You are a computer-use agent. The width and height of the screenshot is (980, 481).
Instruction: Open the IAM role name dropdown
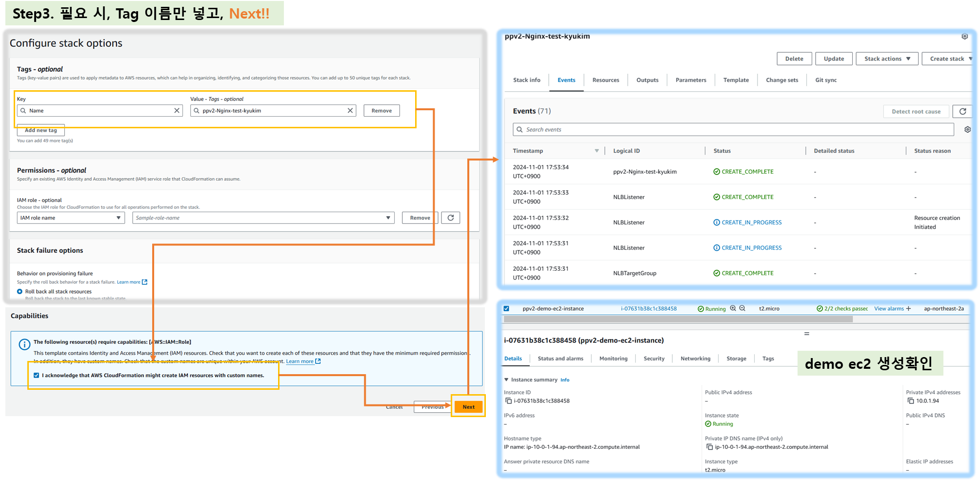click(x=71, y=218)
